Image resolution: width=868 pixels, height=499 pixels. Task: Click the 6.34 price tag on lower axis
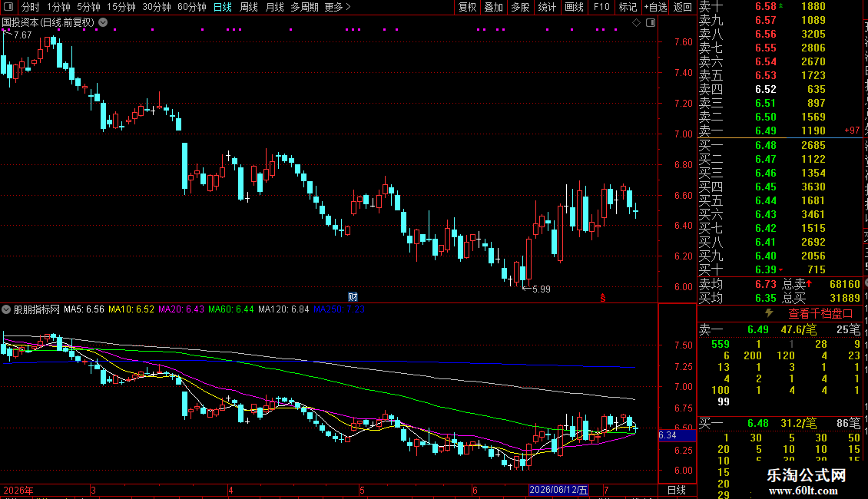(x=676, y=435)
